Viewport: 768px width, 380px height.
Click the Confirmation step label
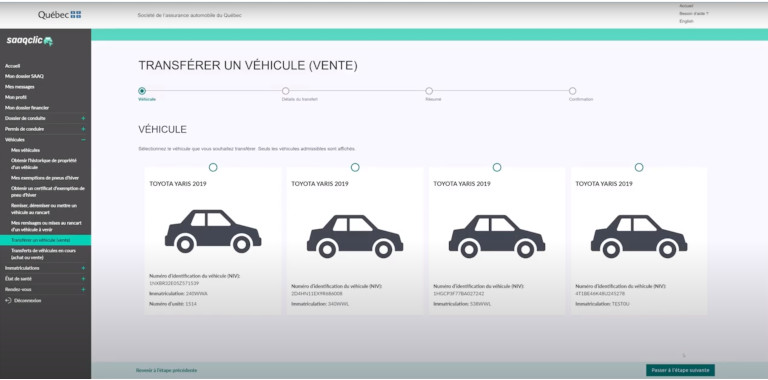tap(581, 99)
